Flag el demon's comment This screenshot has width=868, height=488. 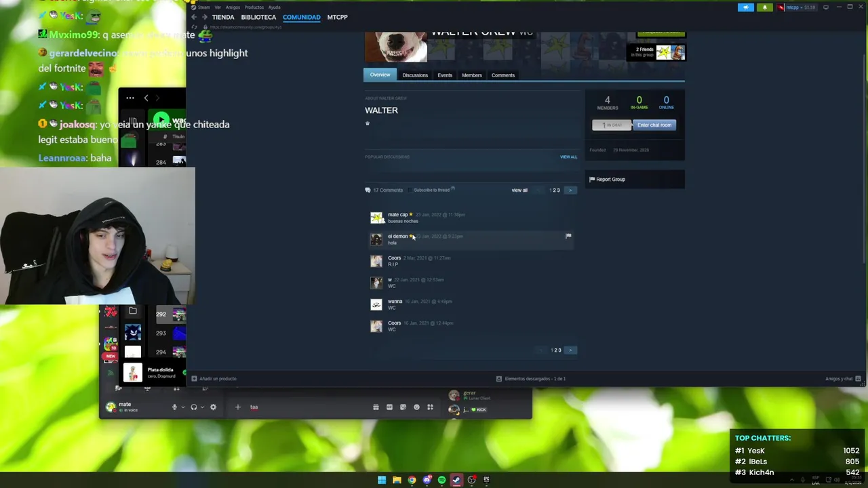pyautogui.click(x=568, y=237)
